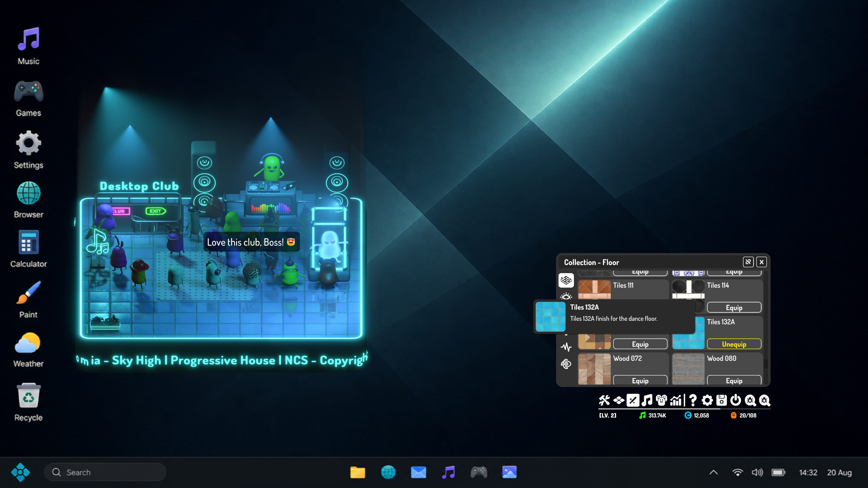Open the help question mark icon
The height and width of the screenshot is (488, 868).
coord(693,400)
